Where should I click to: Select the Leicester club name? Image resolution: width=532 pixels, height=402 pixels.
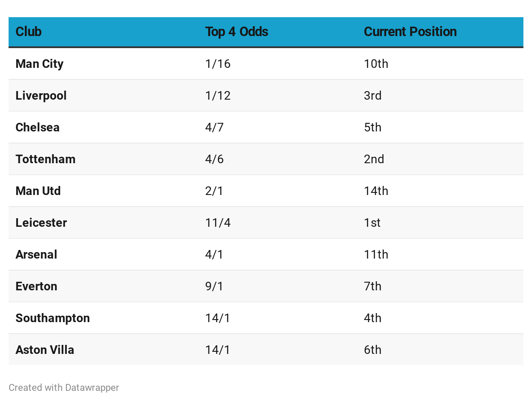tap(41, 222)
